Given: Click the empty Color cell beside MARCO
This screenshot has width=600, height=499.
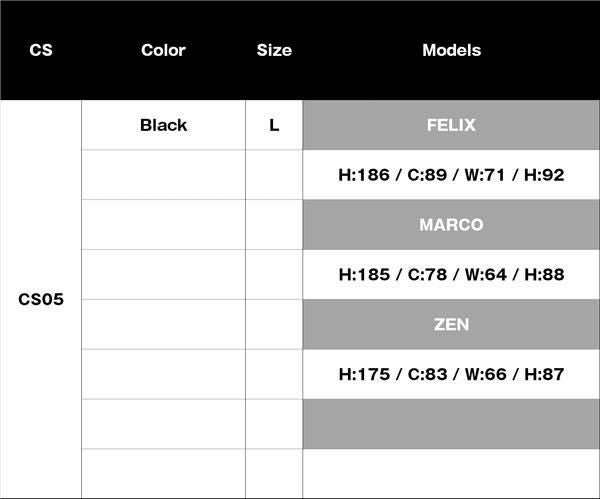Looking at the screenshot, I should 163,225.
